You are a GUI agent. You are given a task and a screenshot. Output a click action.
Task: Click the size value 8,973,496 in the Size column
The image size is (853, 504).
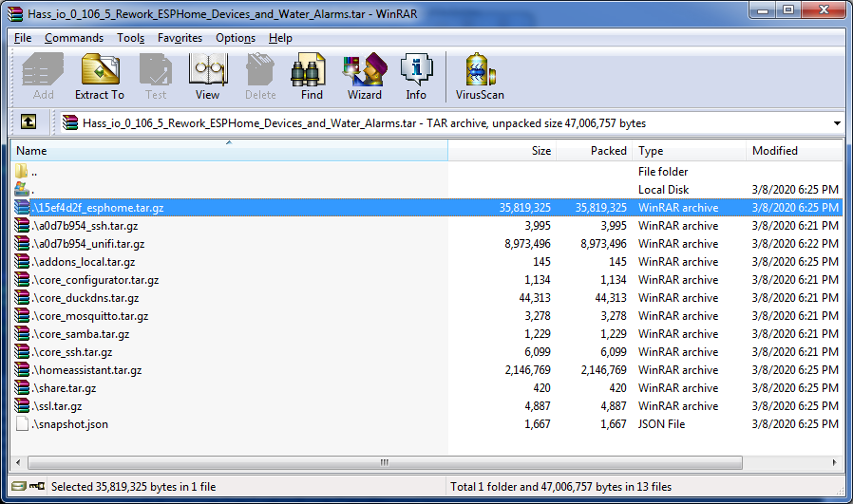(527, 244)
